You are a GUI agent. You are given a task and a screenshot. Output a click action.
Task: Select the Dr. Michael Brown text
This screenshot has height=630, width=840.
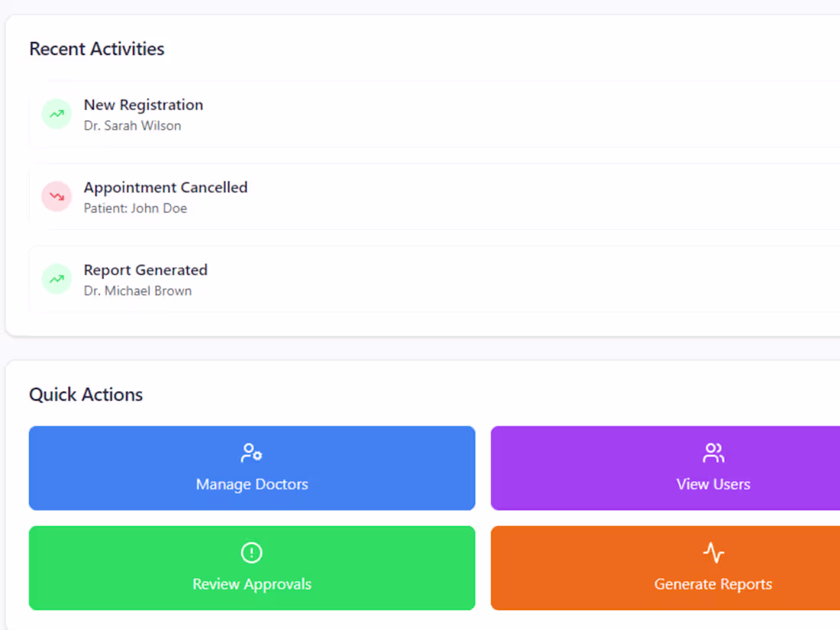coord(137,291)
